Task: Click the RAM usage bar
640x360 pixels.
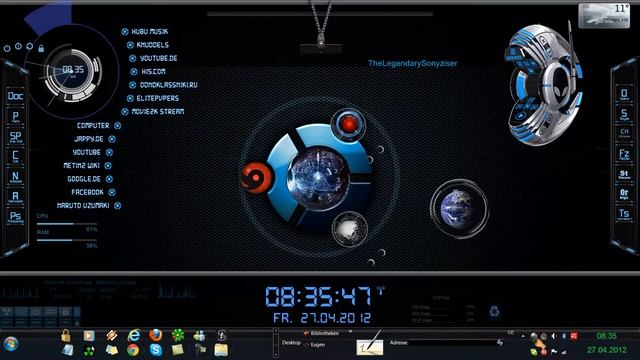Action: [x=67, y=240]
